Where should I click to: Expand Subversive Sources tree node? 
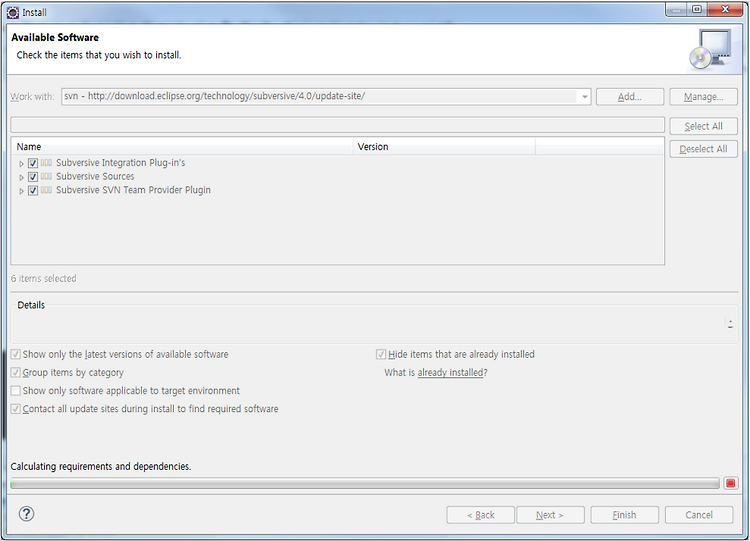click(21, 177)
